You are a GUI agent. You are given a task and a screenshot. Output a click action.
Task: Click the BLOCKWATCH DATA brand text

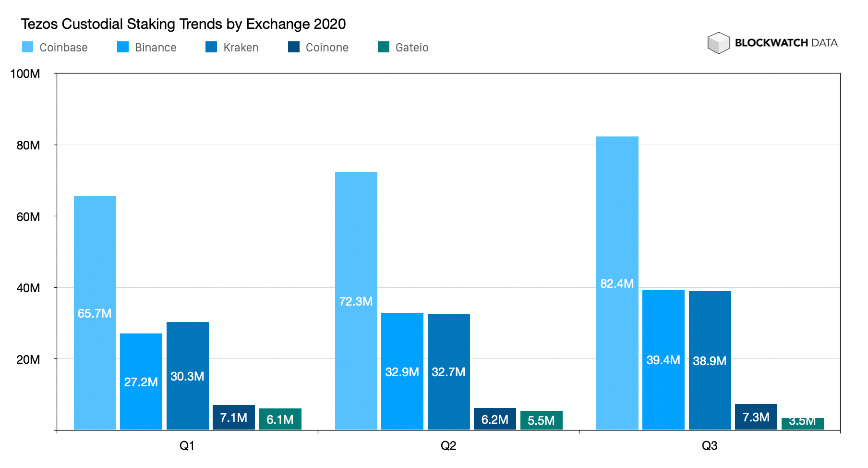point(786,43)
